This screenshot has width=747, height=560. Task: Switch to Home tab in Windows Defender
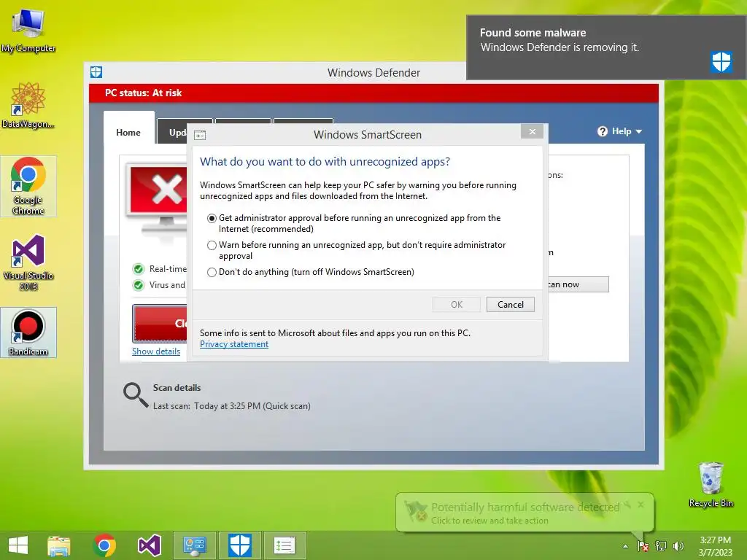point(128,133)
